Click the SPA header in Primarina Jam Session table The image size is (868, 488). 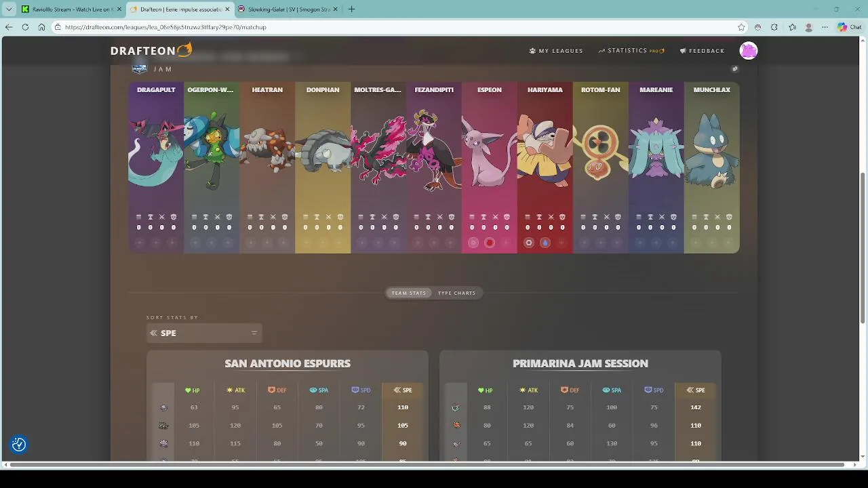pos(612,390)
